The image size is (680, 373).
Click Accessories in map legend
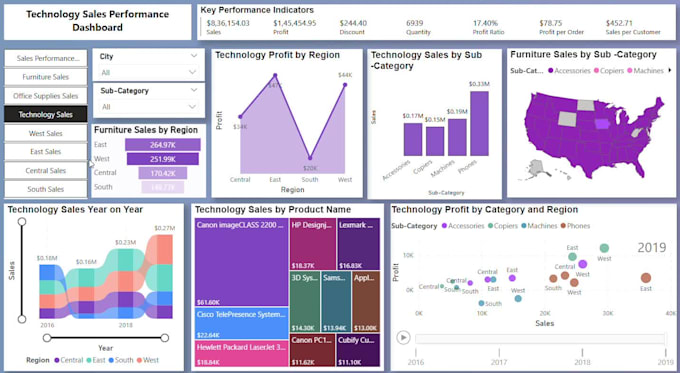(569, 70)
